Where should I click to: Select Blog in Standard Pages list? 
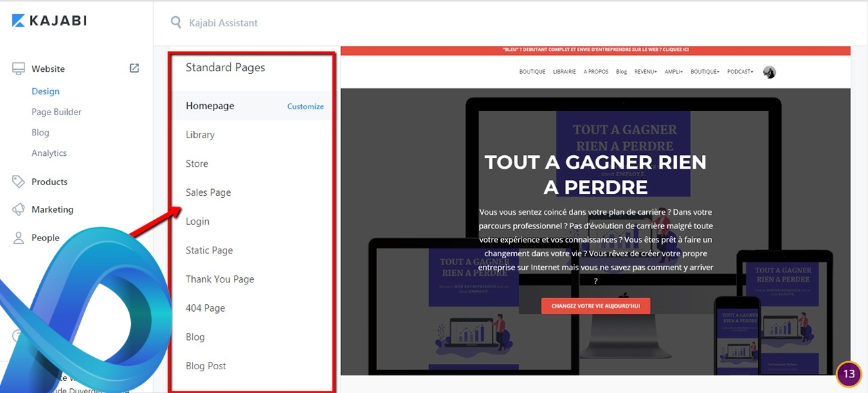click(195, 337)
